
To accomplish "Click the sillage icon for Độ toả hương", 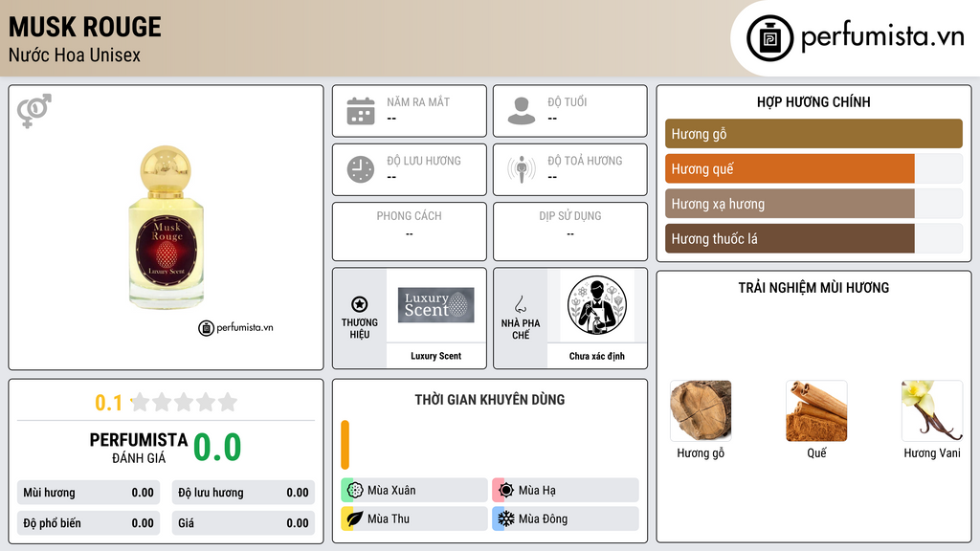I will tap(522, 169).
